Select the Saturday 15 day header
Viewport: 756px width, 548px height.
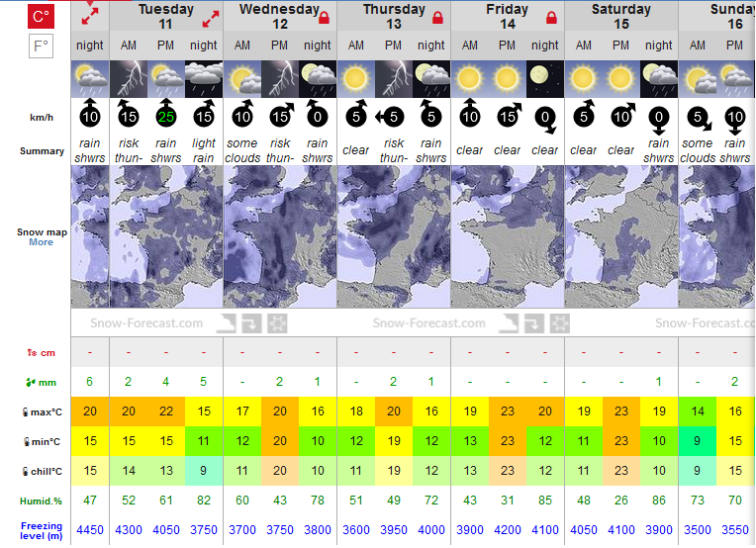[621, 17]
